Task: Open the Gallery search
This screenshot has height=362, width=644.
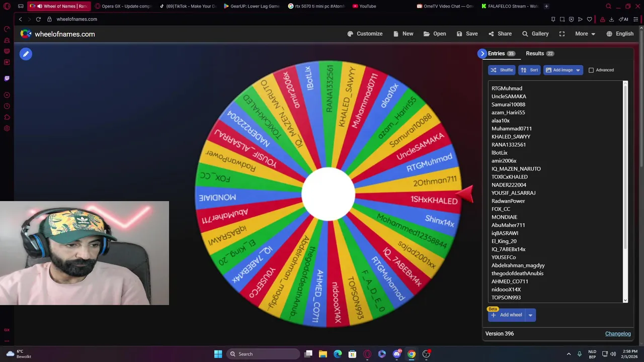Action: point(535,34)
